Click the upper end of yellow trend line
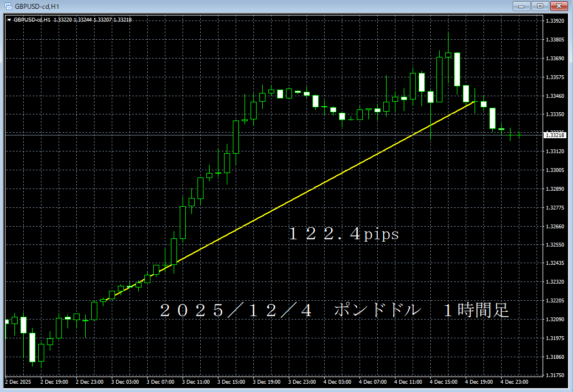Screen dimensions: 573x392 click(475, 102)
